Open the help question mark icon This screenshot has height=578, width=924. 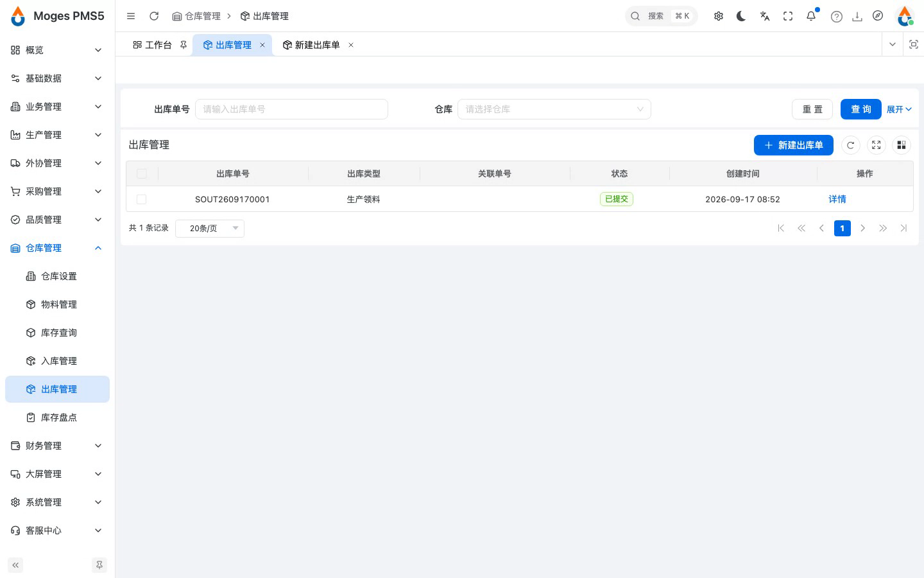coord(837,17)
